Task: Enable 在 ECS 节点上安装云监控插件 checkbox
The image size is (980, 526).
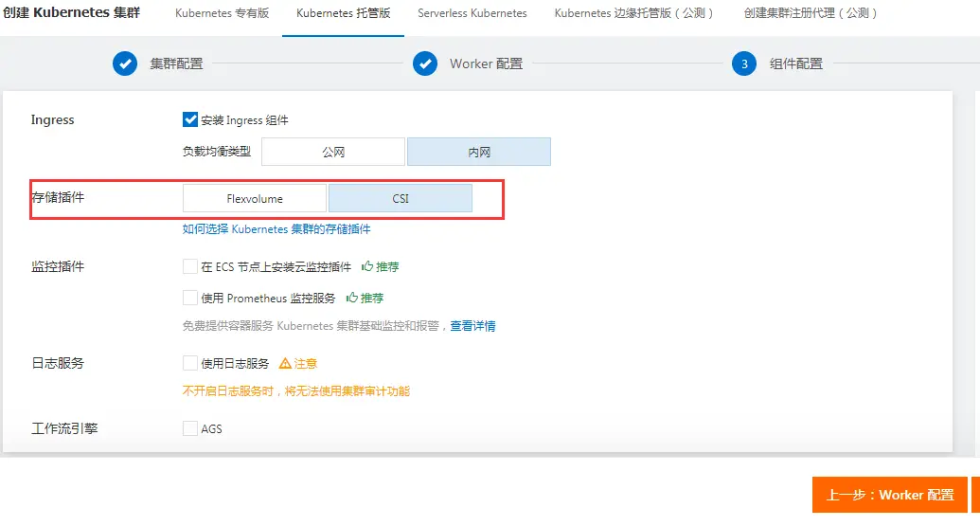Action: click(x=190, y=266)
